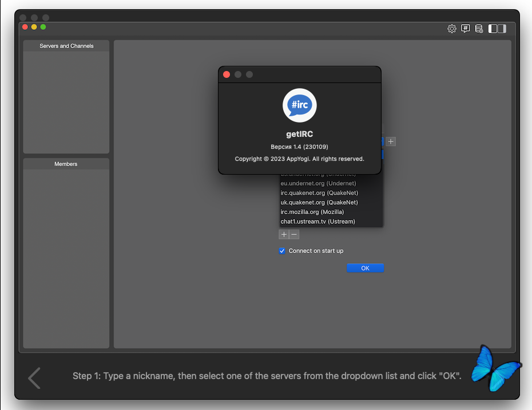
Task: Toggle the right sidebar panel view
Action: (502, 29)
